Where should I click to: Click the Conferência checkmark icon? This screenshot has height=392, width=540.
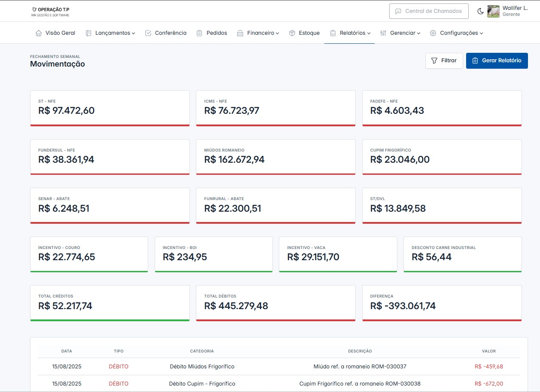(148, 33)
